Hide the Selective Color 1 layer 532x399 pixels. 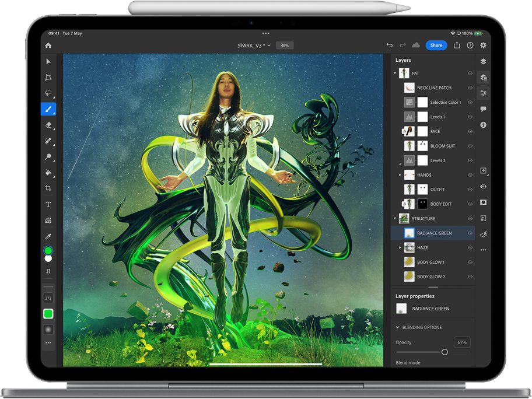[x=470, y=103]
